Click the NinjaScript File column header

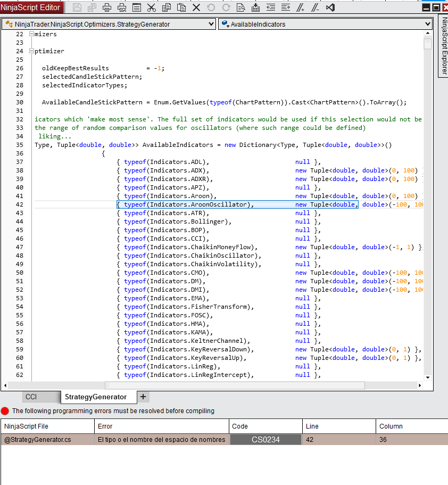point(47,426)
